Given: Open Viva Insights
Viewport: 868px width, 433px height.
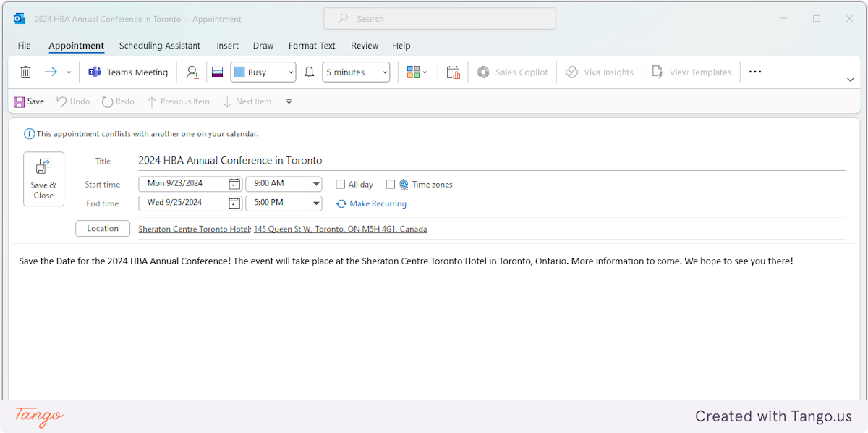Looking at the screenshot, I should (600, 72).
